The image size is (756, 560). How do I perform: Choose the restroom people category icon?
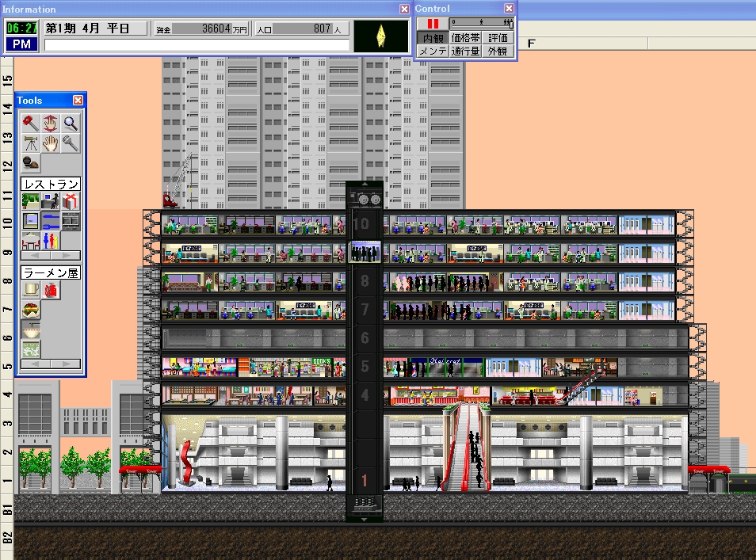coord(50,241)
